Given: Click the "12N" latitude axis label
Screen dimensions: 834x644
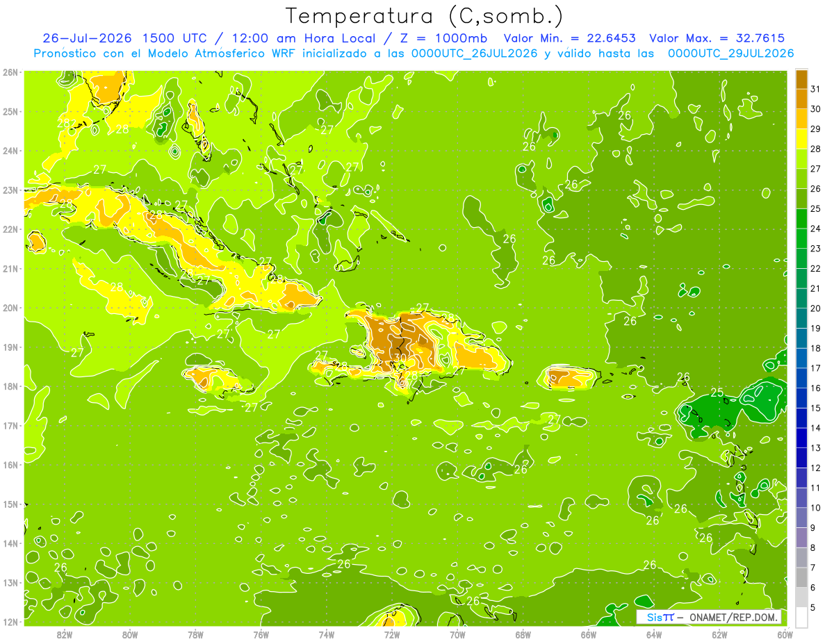Looking at the screenshot, I should click(10, 622).
